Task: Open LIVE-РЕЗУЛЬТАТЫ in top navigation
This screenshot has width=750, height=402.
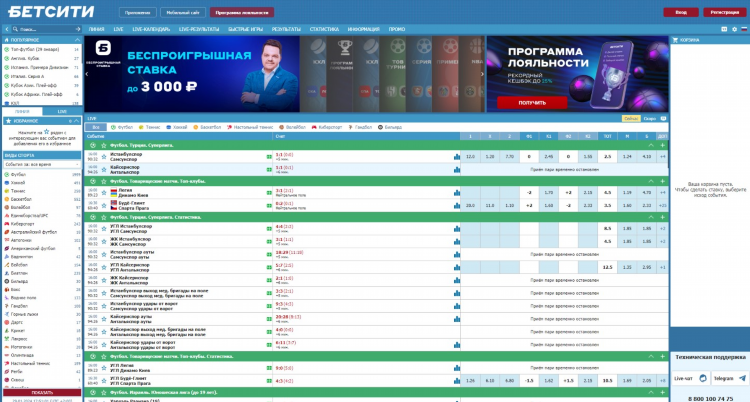Action: tap(199, 29)
